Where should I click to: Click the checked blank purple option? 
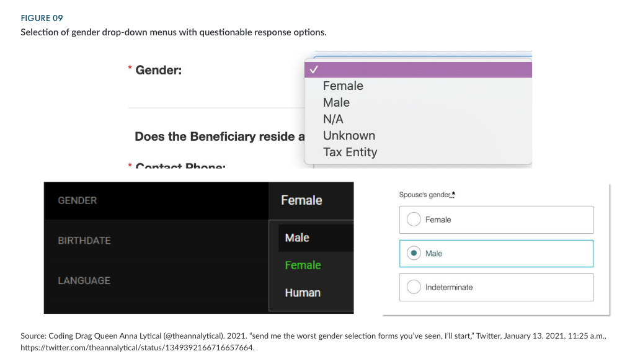[419, 69]
